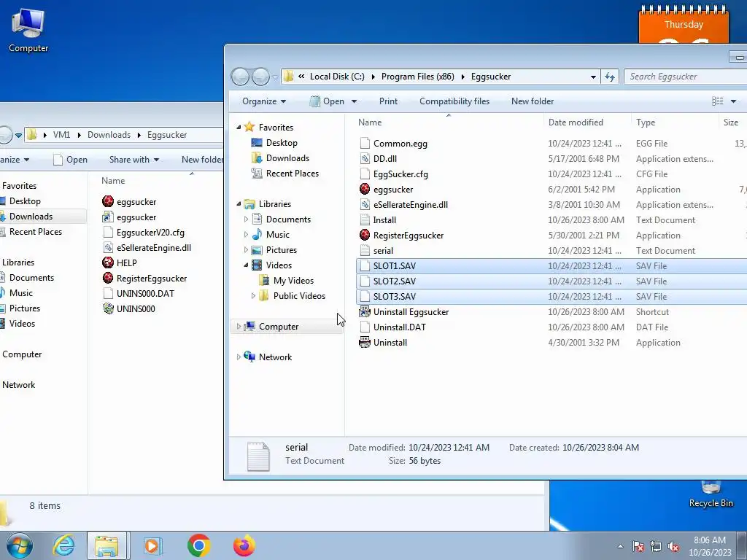Select Local Disk (C:) in the address breadcrumb

pyautogui.click(x=337, y=77)
